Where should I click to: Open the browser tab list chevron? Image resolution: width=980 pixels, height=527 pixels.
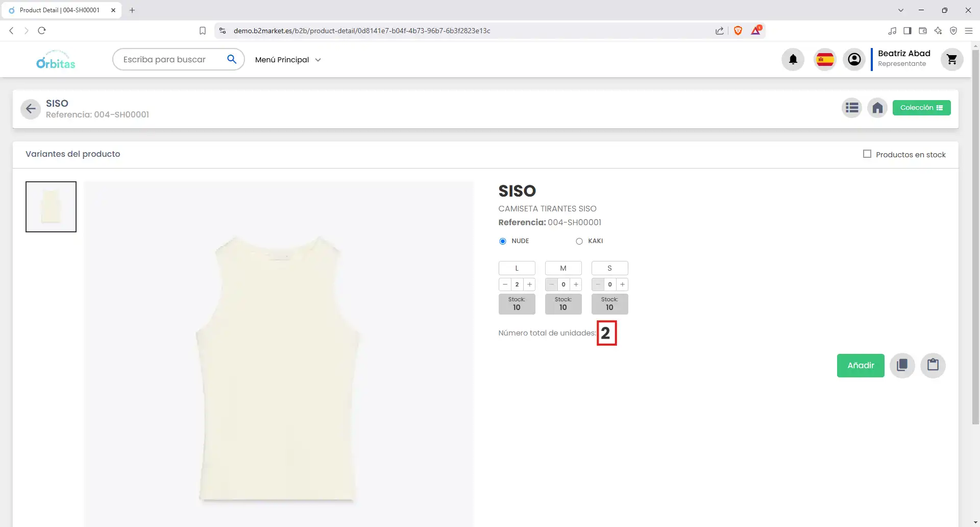900,10
